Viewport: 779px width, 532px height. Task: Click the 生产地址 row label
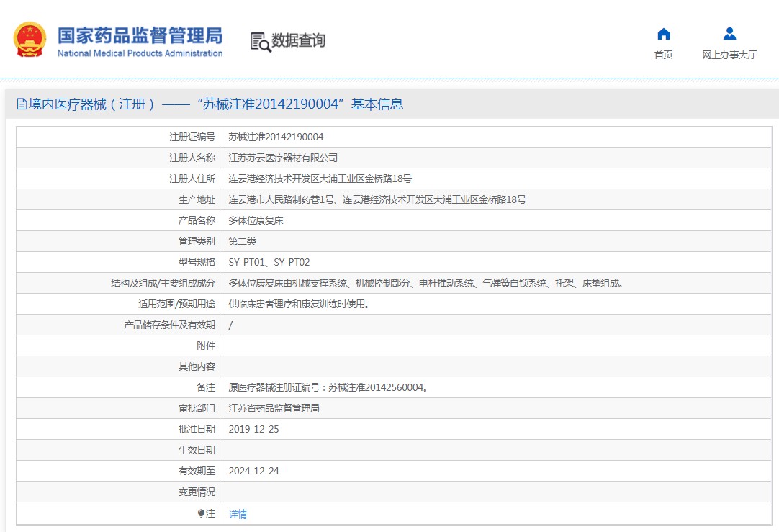(x=197, y=199)
